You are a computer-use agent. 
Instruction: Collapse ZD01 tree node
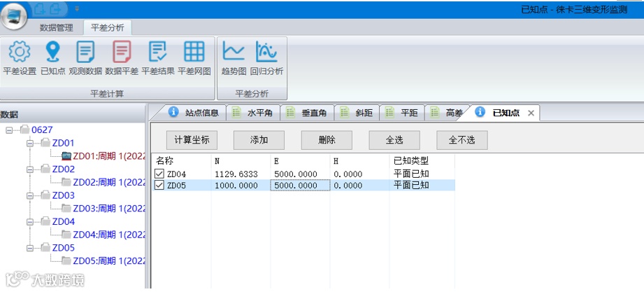29,143
